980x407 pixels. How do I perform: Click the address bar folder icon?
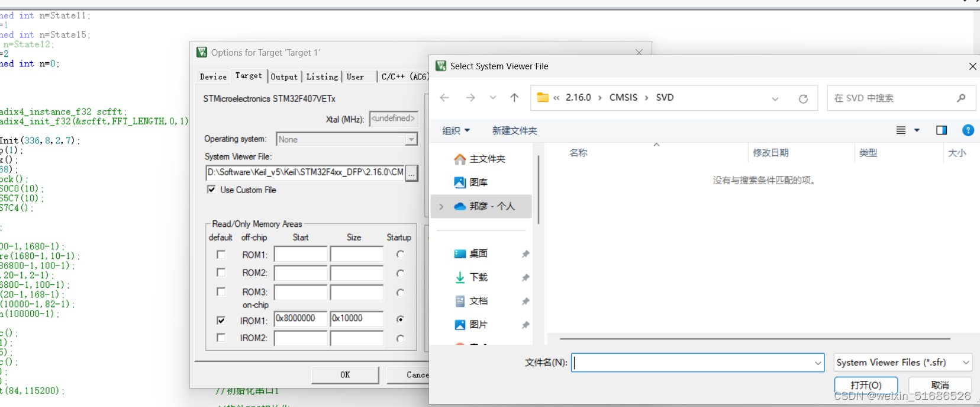[543, 98]
